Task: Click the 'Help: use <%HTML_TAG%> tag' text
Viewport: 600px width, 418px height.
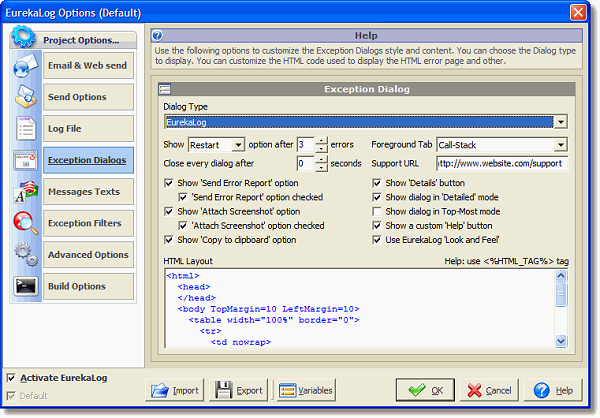Action: (506, 261)
